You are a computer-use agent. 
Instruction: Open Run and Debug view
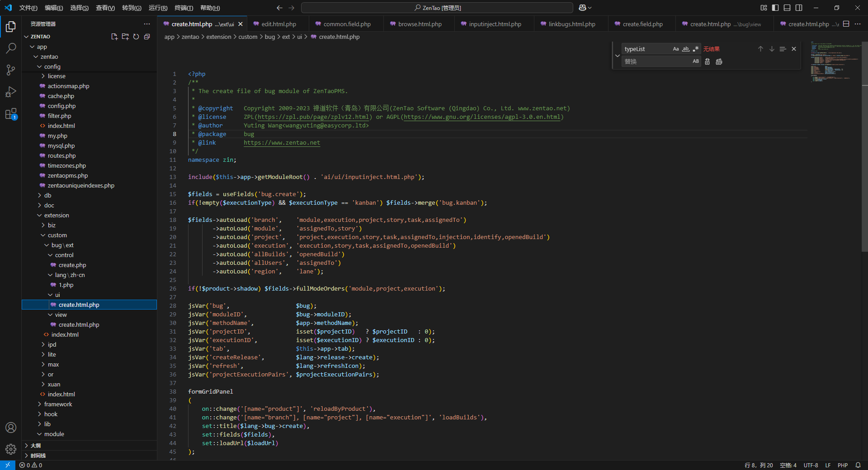11,92
